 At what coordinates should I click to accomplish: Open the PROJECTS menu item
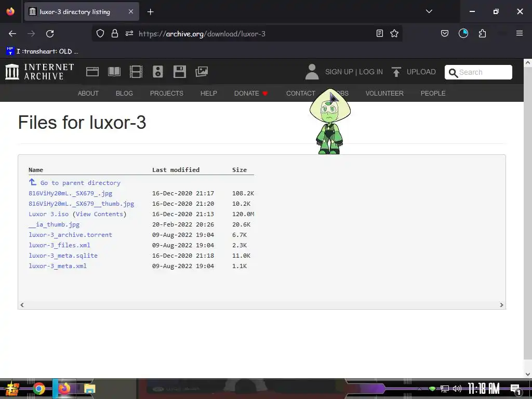pos(167,94)
